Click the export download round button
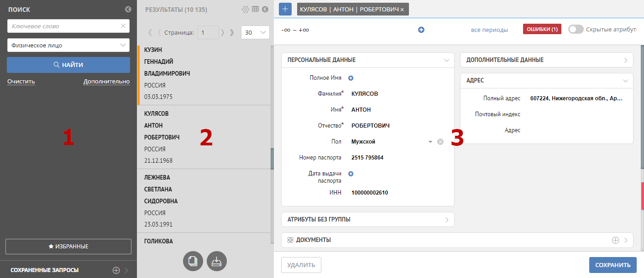This screenshot has width=644, height=278. pyautogui.click(x=217, y=261)
